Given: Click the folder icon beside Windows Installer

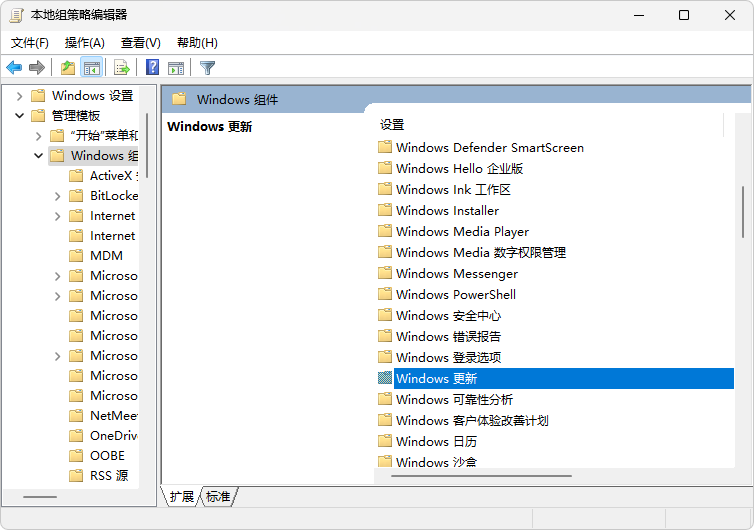Looking at the screenshot, I should [x=385, y=210].
